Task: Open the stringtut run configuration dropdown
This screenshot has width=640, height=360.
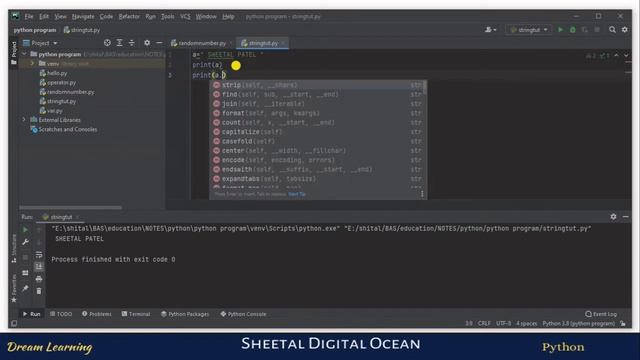Action: point(529,30)
